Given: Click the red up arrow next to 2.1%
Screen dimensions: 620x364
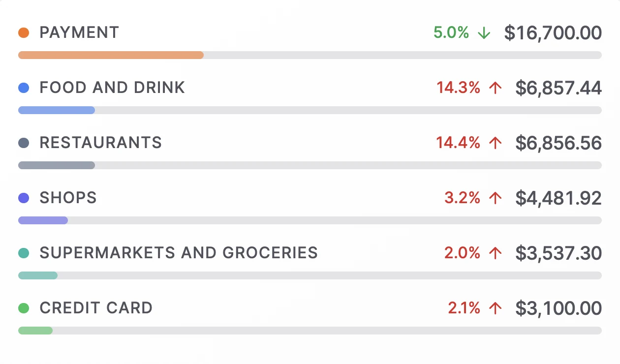Looking at the screenshot, I should (494, 308).
